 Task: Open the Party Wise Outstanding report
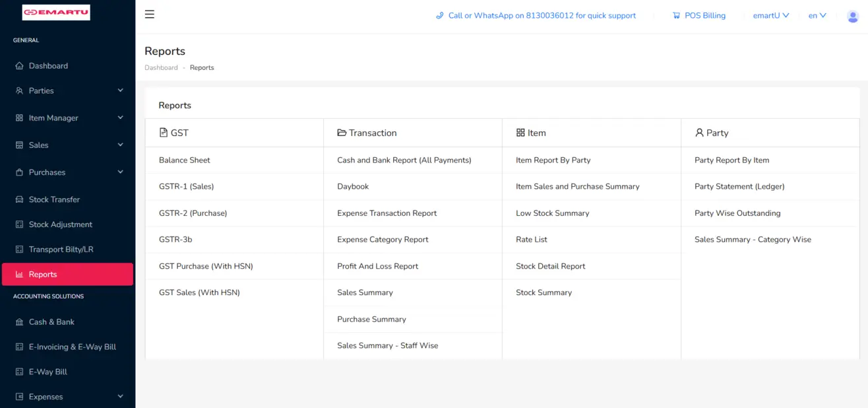737,213
